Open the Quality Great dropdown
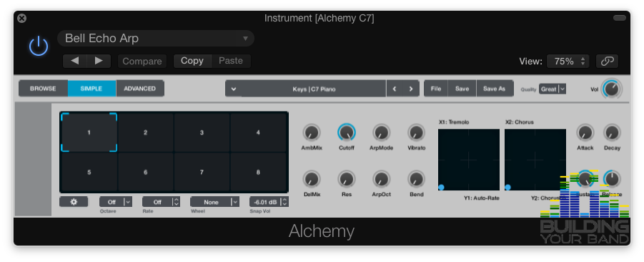 (x=553, y=89)
